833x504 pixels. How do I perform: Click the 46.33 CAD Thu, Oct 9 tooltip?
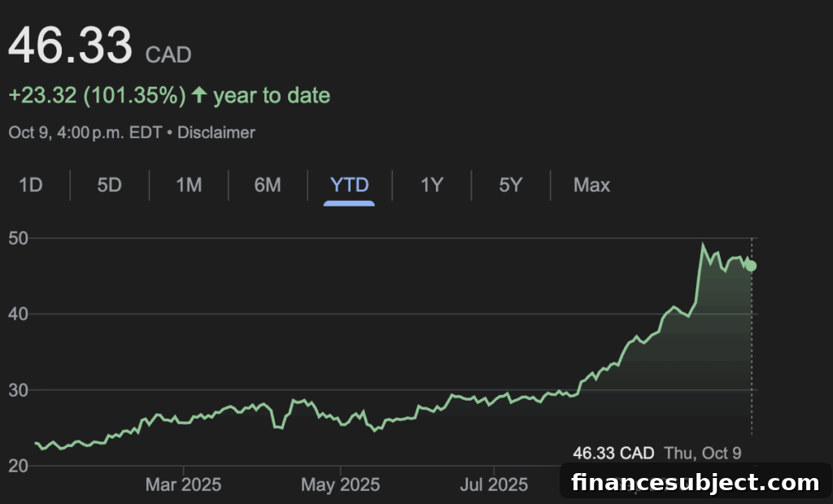tap(657, 453)
